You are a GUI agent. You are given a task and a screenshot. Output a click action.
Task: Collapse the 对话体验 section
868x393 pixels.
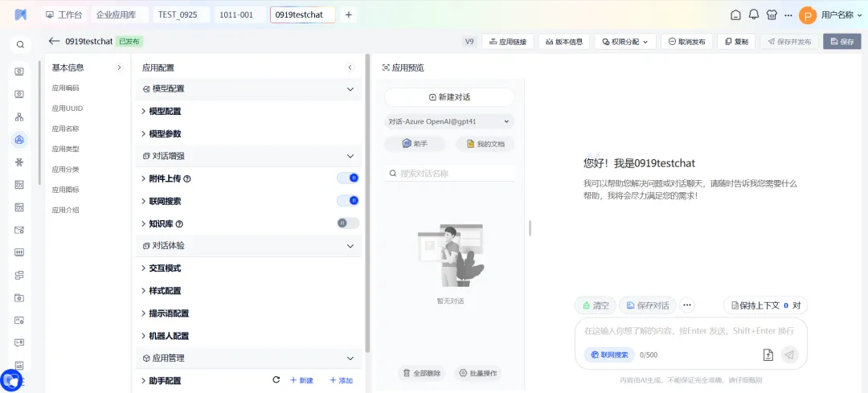(350, 245)
